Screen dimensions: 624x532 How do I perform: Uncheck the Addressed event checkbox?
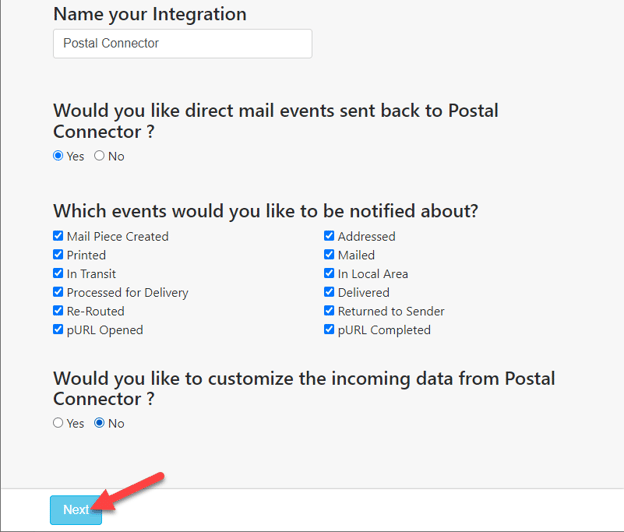coord(329,236)
